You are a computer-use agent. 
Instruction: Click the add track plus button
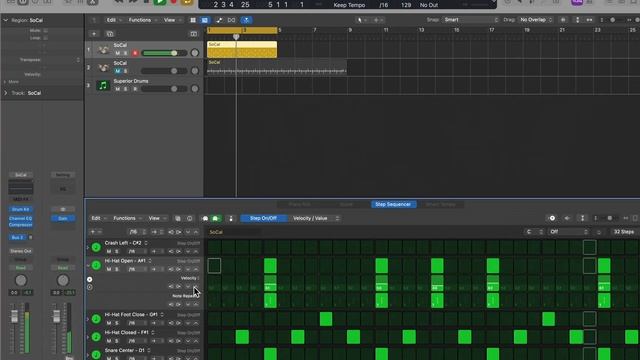tap(94, 34)
